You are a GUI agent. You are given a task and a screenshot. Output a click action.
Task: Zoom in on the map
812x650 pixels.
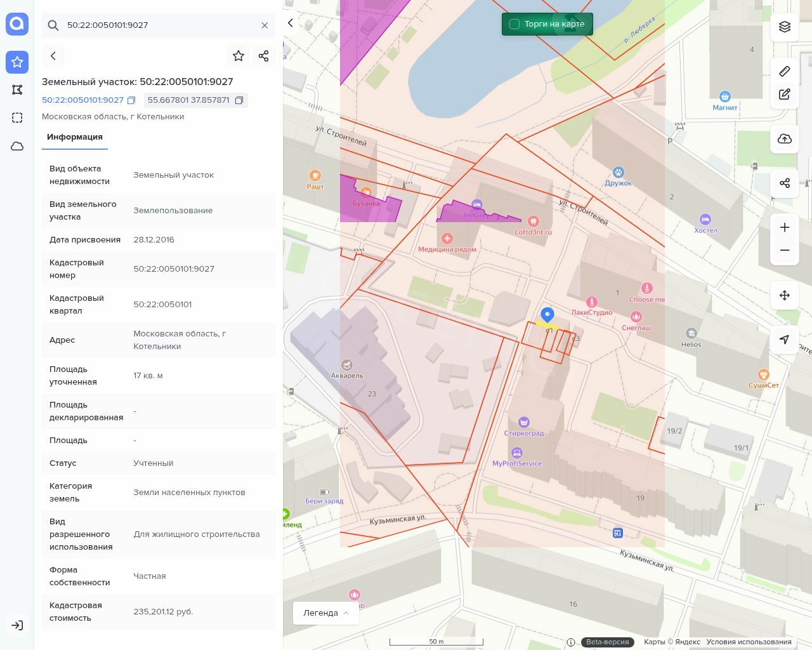click(785, 227)
